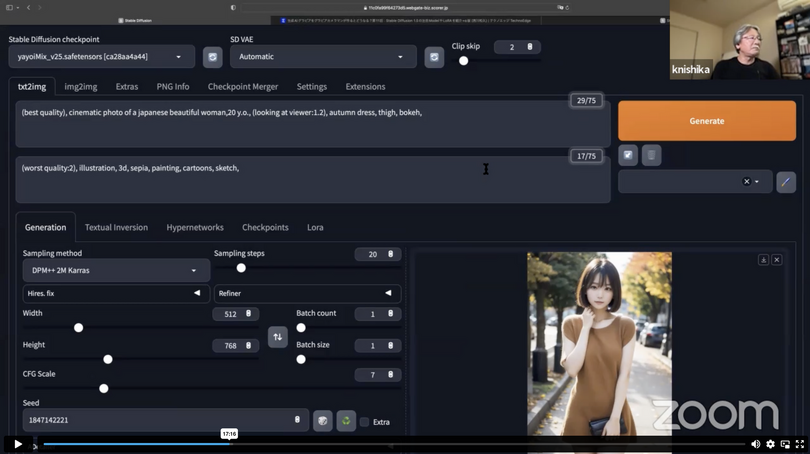Refresh the Stable Diffusion checkpoint list
Screen dimensions: 810x454
tap(212, 57)
